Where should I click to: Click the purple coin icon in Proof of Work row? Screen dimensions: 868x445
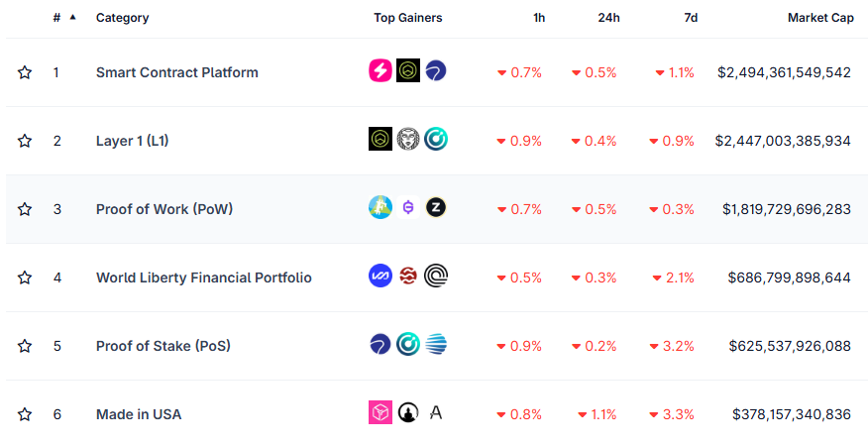408,207
